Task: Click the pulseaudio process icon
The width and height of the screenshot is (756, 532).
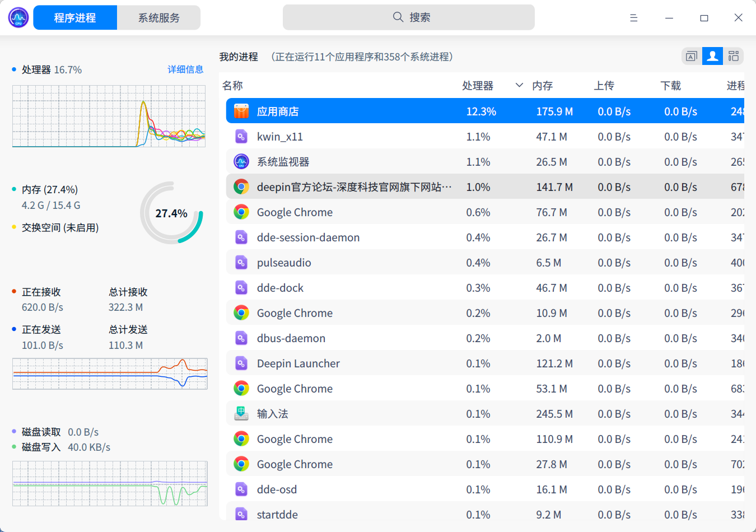Action: point(241,262)
